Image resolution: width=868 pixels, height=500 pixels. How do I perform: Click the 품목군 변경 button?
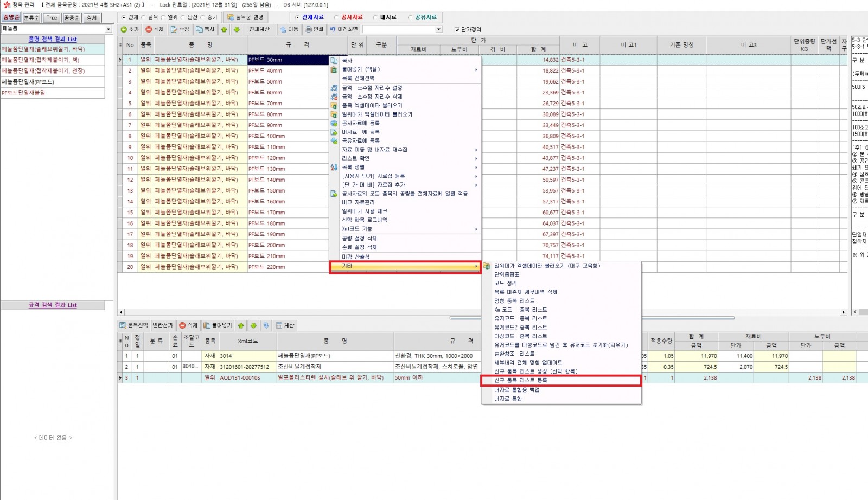click(x=245, y=17)
